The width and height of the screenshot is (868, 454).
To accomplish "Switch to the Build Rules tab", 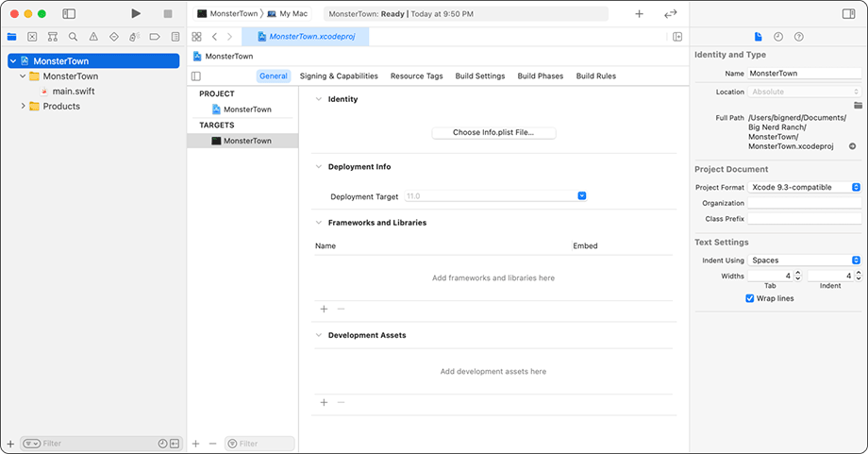I will point(596,76).
